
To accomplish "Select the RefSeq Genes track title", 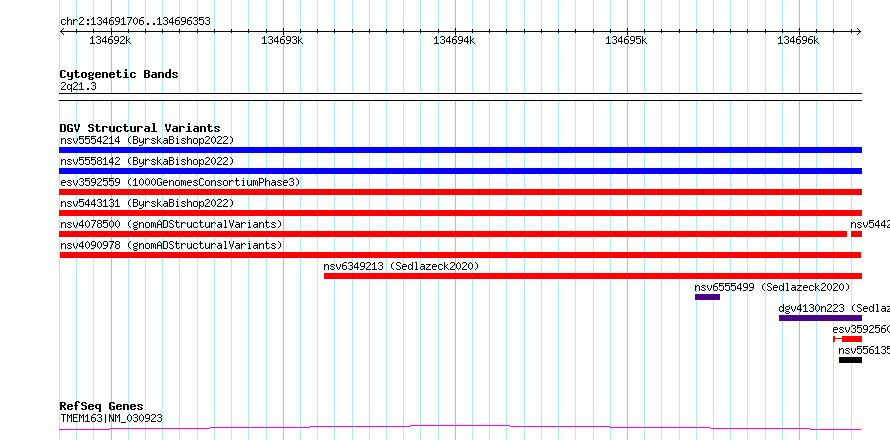I will click(x=102, y=407).
